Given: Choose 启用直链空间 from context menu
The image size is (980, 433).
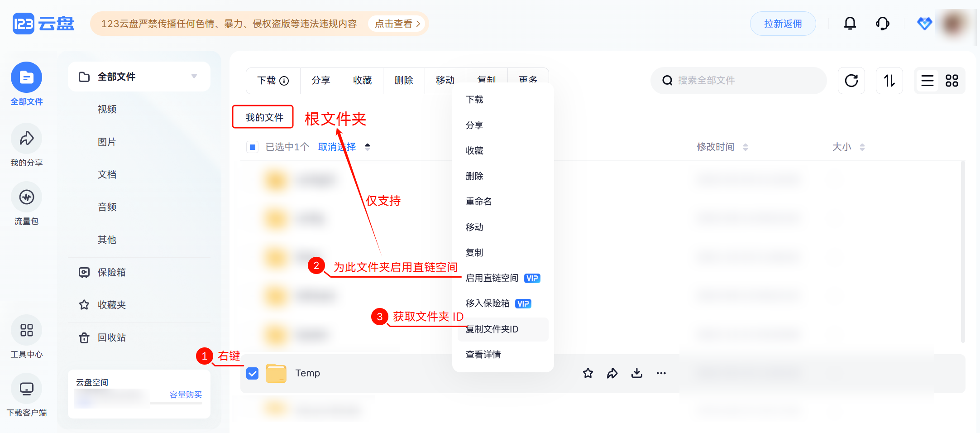Looking at the screenshot, I should (492, 278).
